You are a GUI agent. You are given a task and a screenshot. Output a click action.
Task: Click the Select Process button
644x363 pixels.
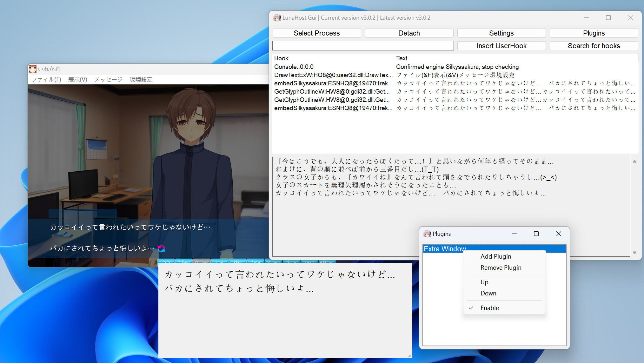click(316, 33)
